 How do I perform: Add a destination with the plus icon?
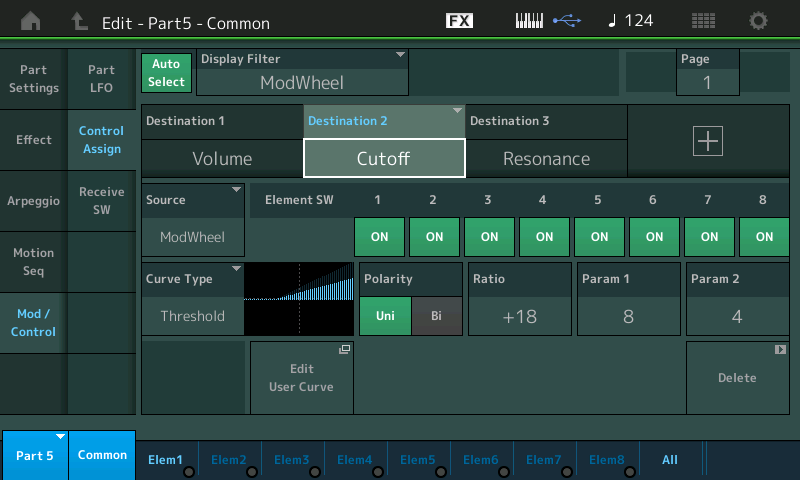tap(707, 142)
